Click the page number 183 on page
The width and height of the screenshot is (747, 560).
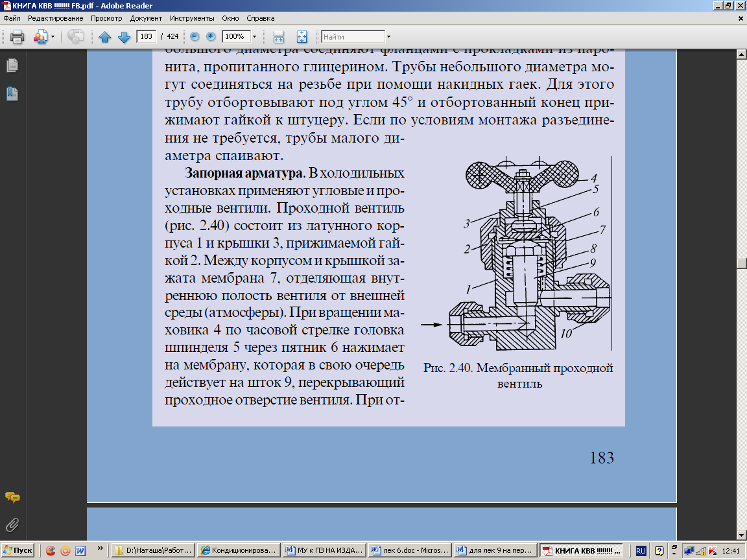pos(602,458)
